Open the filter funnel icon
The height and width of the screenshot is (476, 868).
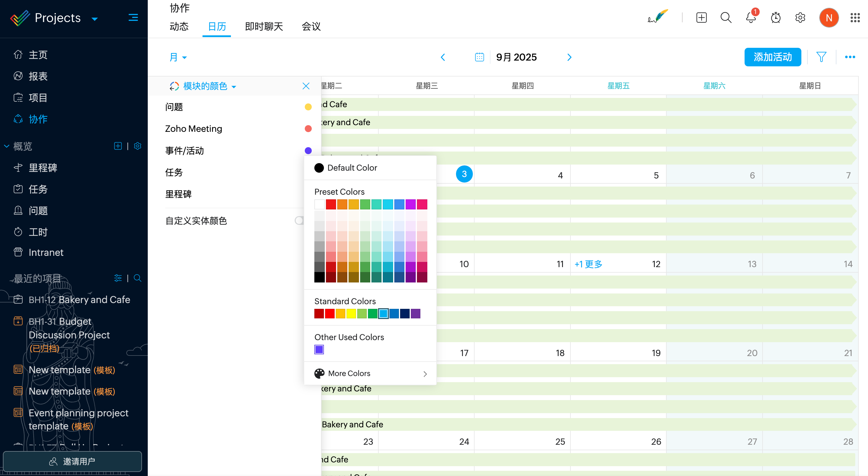coord(821,57)
